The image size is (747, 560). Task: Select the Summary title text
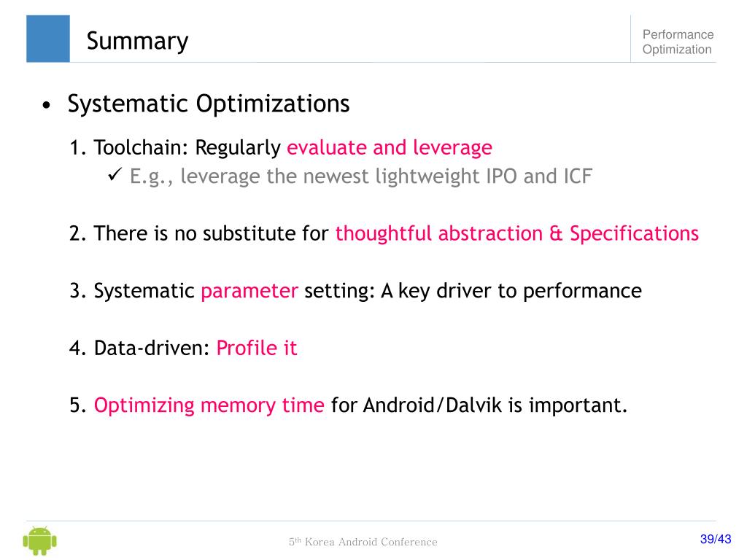137,41
